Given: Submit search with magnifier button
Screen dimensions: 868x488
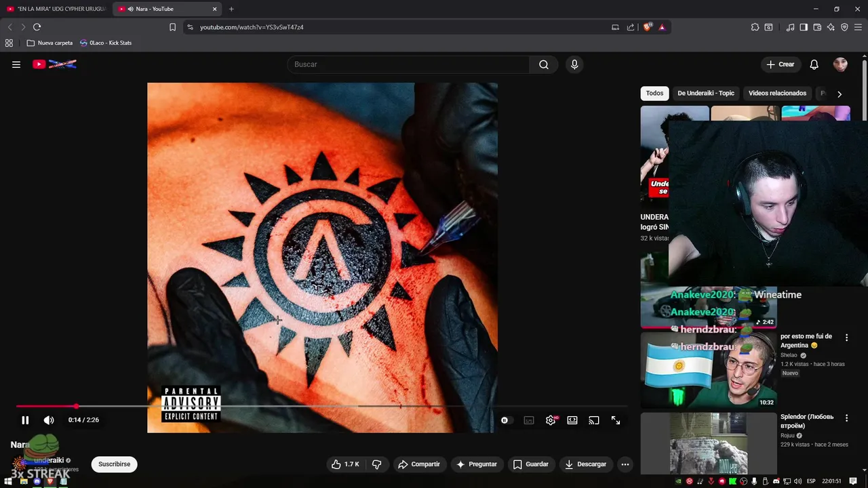Looking at the screenshot, I should (544, 64).
